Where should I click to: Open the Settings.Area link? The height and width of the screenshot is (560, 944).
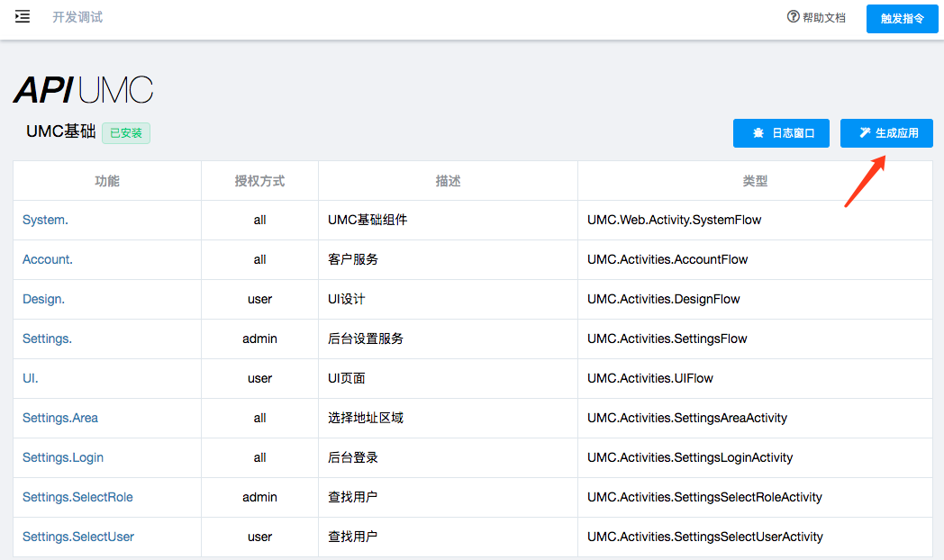point(60,418)
